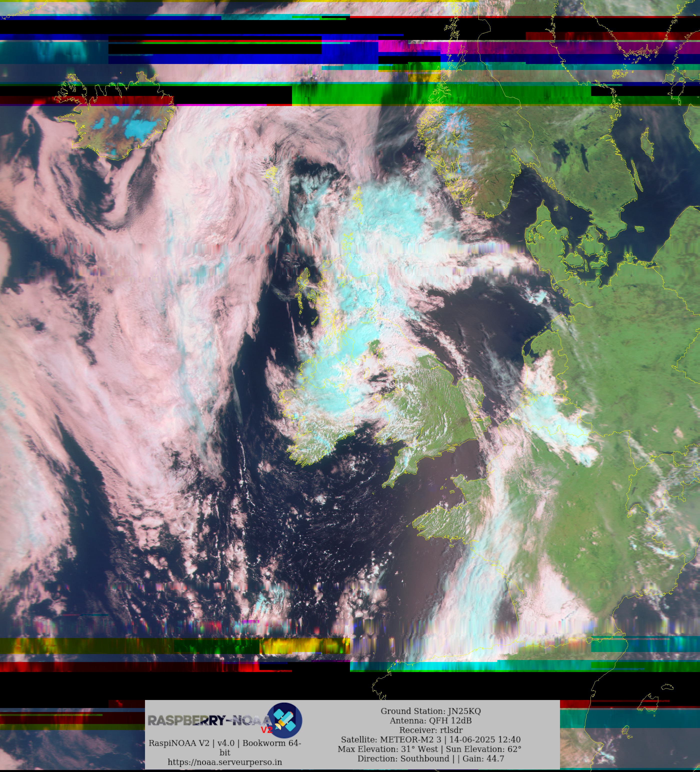Click the 'Direction: Southbound' text
The width and height of the screenshot is (700, 772).
pyautogui.click(x=403, y=758)
